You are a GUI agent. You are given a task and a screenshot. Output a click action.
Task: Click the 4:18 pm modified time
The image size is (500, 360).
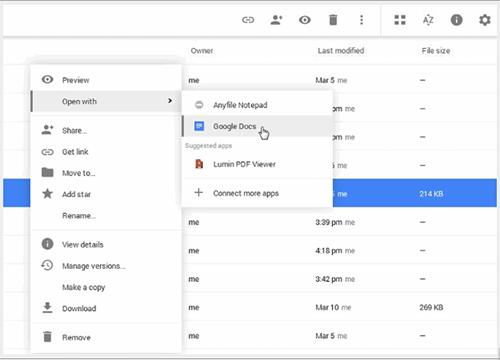pyautogui.click(x=329, y=251)
